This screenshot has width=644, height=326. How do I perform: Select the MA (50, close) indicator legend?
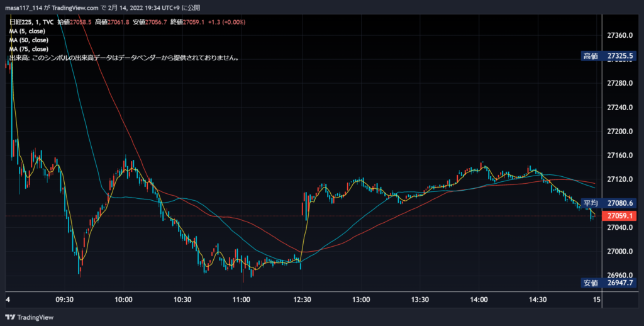click(29, 40)
